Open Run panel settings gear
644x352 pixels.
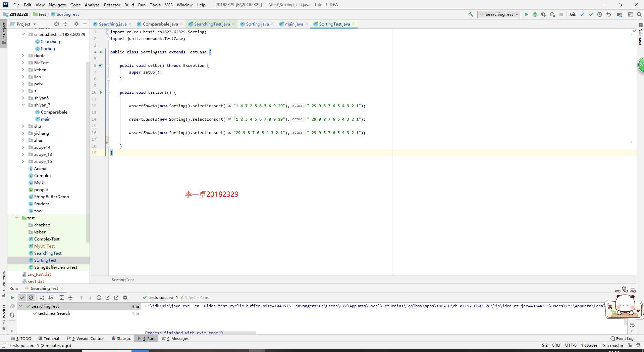(x=125, y=298)
